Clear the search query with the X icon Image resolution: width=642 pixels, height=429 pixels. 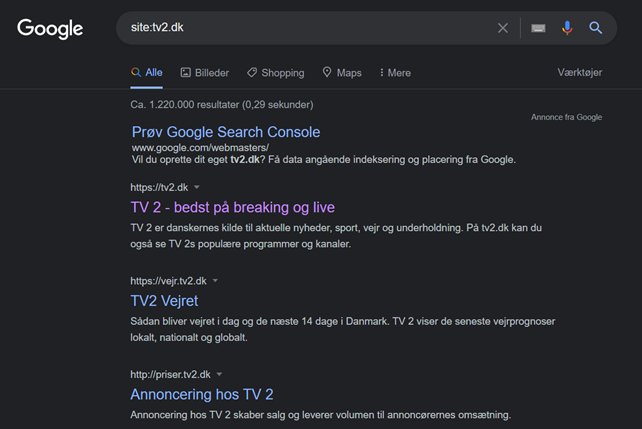tap(503, 28)
